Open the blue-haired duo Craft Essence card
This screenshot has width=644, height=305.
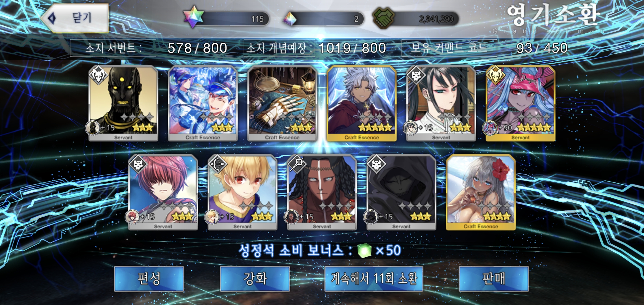203,103
